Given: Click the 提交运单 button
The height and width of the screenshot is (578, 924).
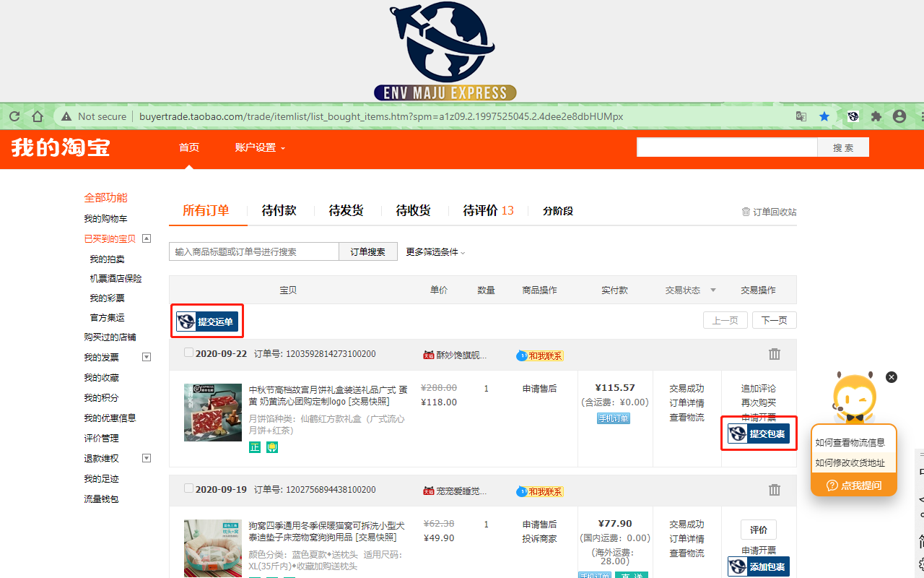Looking at the screenshot, I should point(207,322).
